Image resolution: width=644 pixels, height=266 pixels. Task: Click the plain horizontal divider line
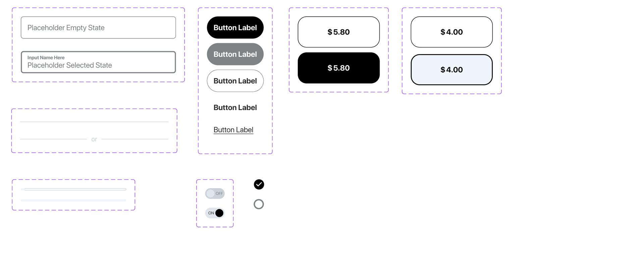click(94, 122)
